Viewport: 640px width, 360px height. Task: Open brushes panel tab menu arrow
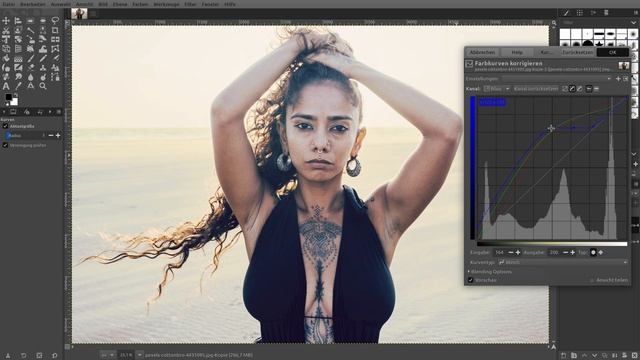(x=636, y=13)
